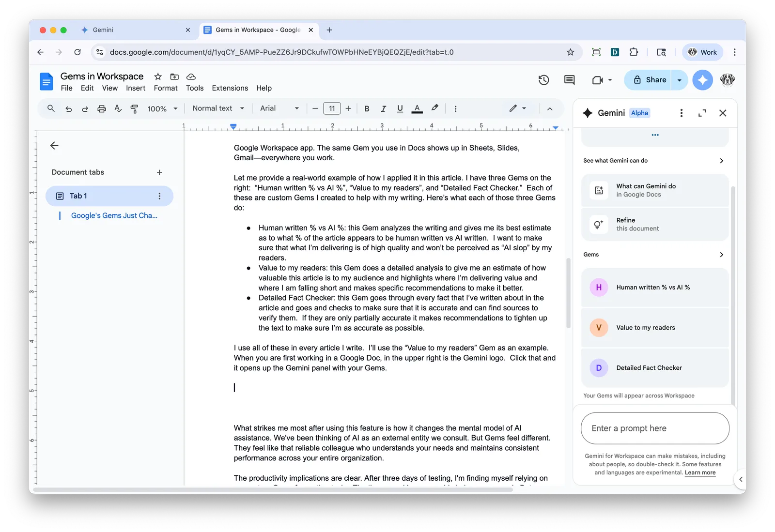Select the Human written % vs AI % Gem
The height and width of the screenshot is (532, 775).
(x=655, y=287)
